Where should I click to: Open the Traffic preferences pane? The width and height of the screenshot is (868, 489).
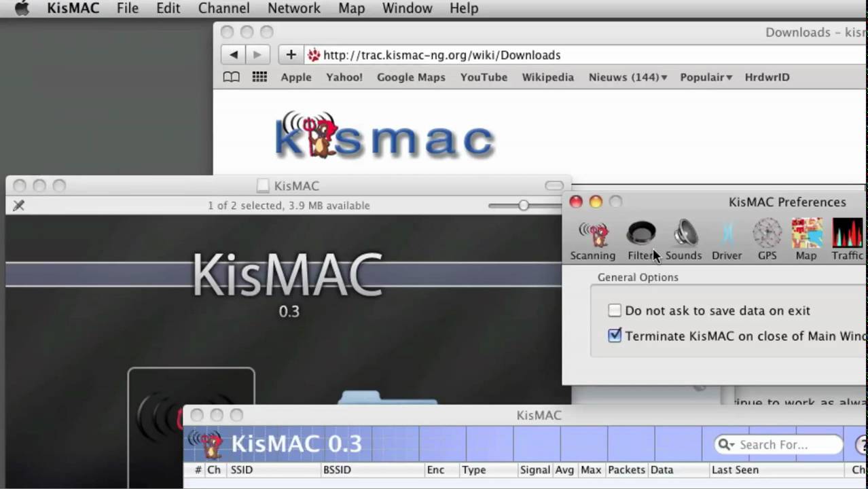847,240
